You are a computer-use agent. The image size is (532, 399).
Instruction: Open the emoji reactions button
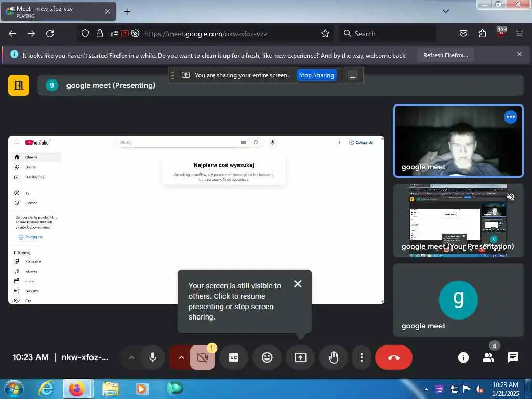pos(267,357)
